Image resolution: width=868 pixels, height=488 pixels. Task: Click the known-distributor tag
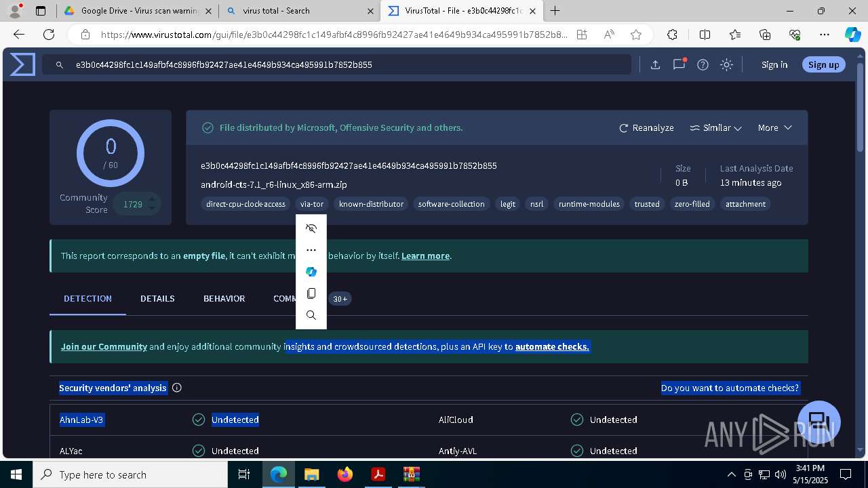(371, 204)
